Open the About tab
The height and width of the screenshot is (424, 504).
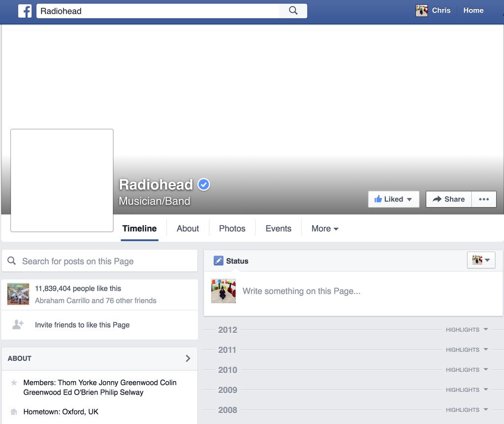188,228
